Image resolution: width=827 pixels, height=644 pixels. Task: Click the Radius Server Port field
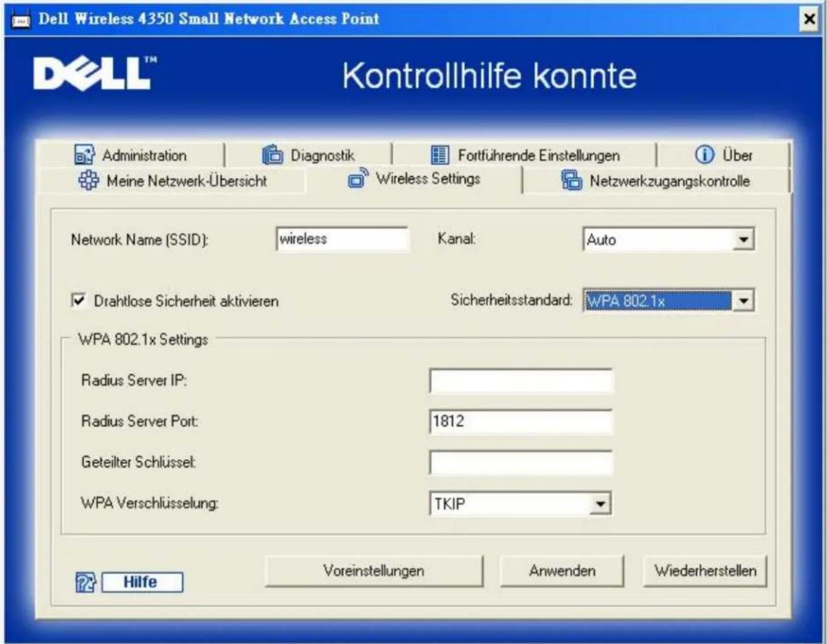point(521,420)
